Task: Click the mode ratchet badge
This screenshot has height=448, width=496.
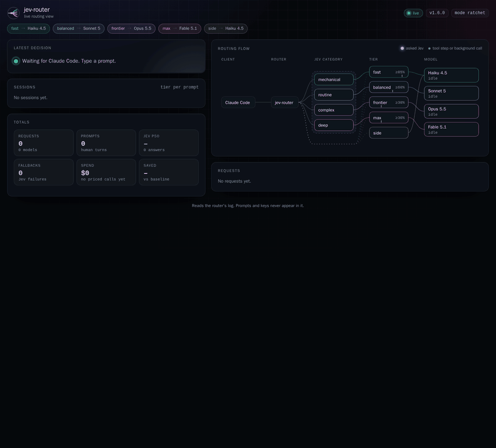Action: click(x=470, y=13)
